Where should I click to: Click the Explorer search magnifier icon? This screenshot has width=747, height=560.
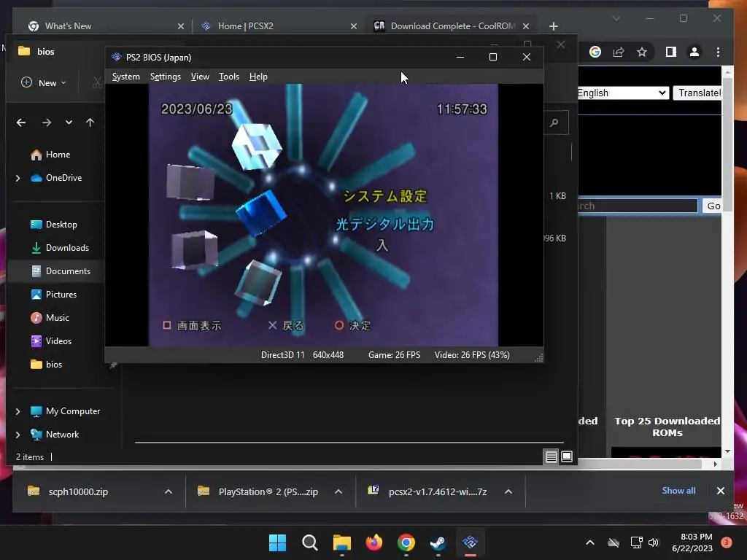pyautogui.click(x=554, y=123)
